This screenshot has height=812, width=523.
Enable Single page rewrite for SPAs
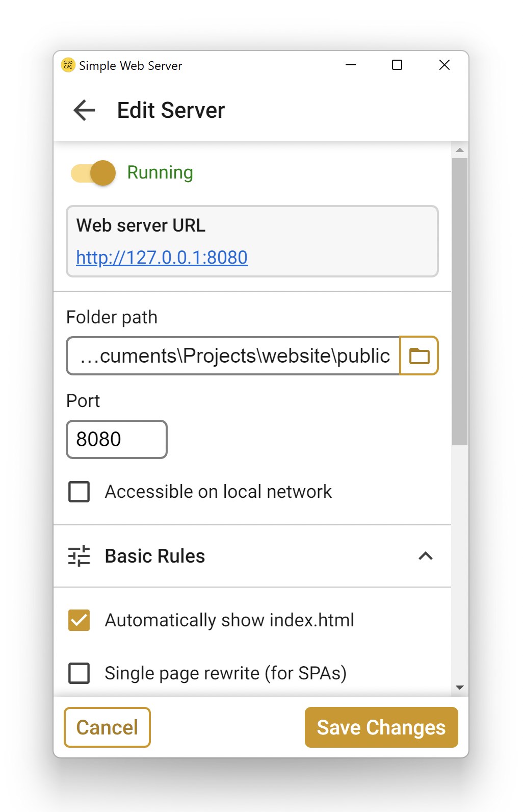coord(79,673)
